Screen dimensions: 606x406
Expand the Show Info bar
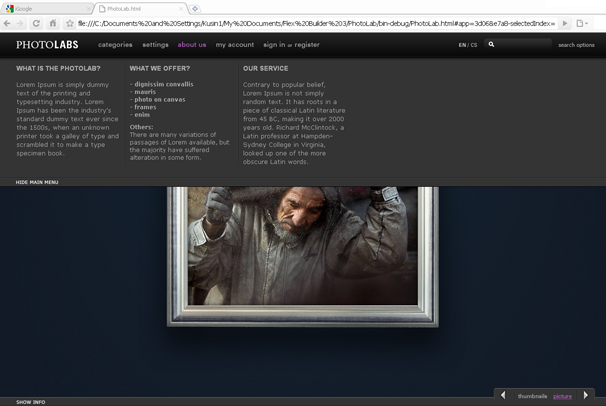[30, 402]
